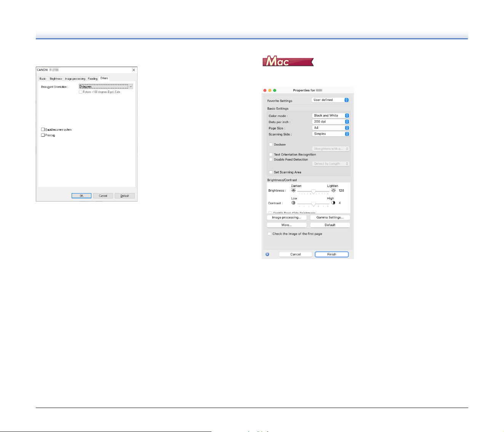Click the green zoom dot in Properties window
Screen dimensions: 504x432
coord(275,90)
